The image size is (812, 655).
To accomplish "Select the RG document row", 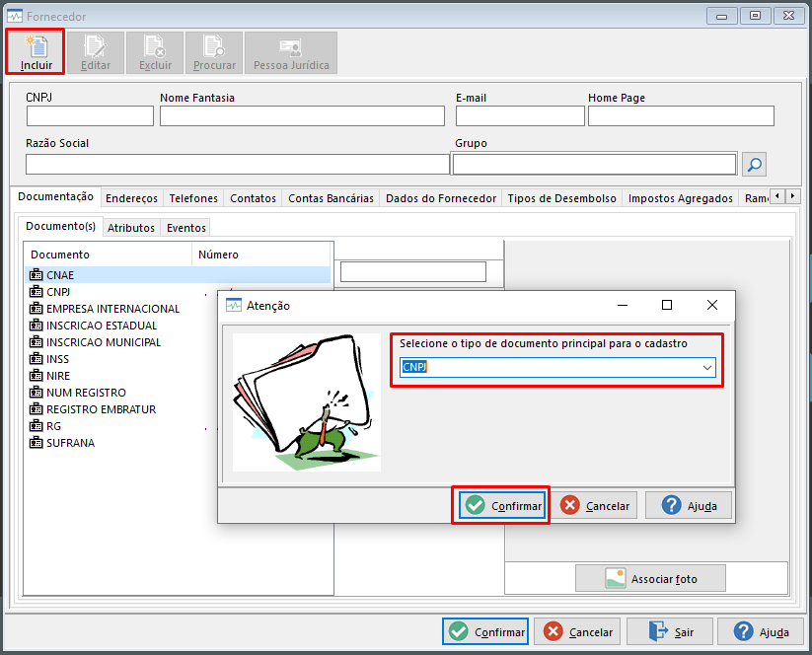I will 120,426.
